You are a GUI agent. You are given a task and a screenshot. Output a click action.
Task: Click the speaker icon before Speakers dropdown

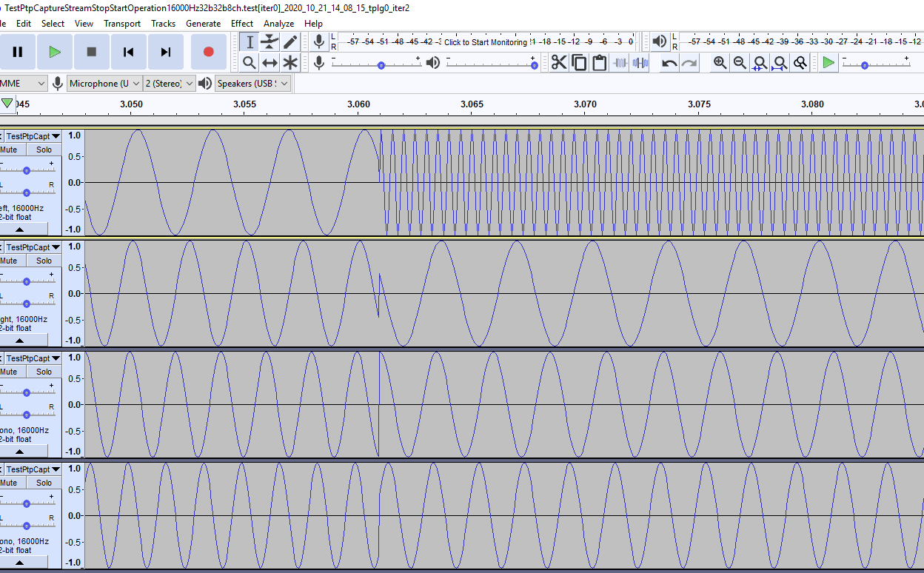[x=205, y=84]
